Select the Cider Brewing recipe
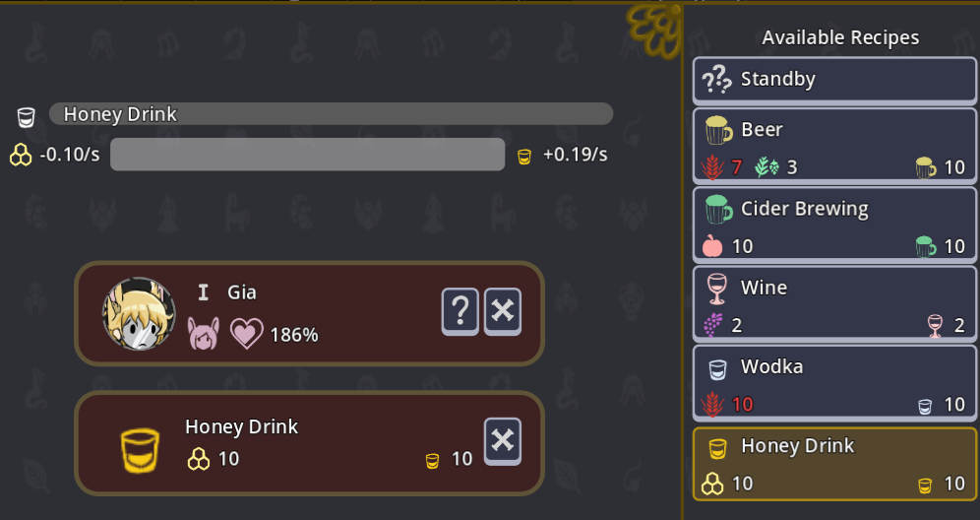The width and height of the screenshot is (980, 520). coord(834,224)
